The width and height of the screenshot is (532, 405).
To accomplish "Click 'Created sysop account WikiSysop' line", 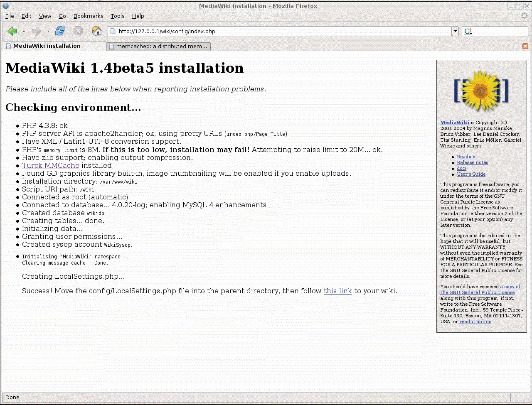I will click(x=78, y=244).
